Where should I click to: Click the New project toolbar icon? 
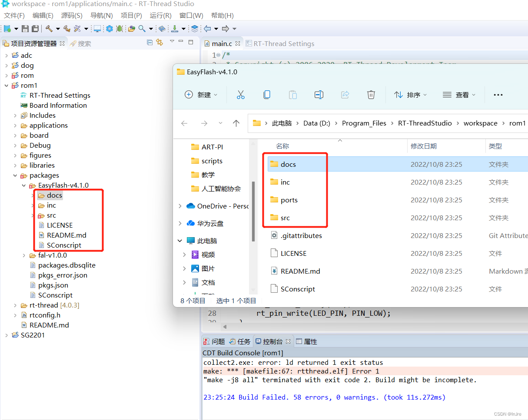(7, 29)
